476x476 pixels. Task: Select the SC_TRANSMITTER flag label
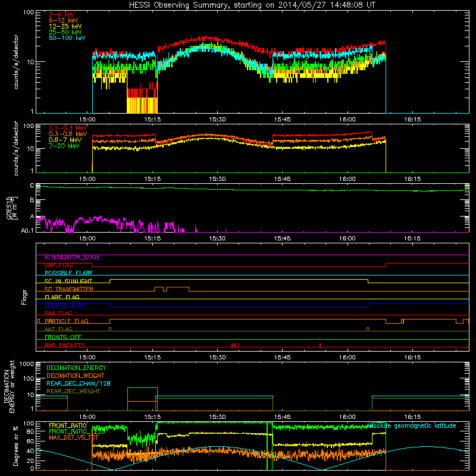click(69, 289)
